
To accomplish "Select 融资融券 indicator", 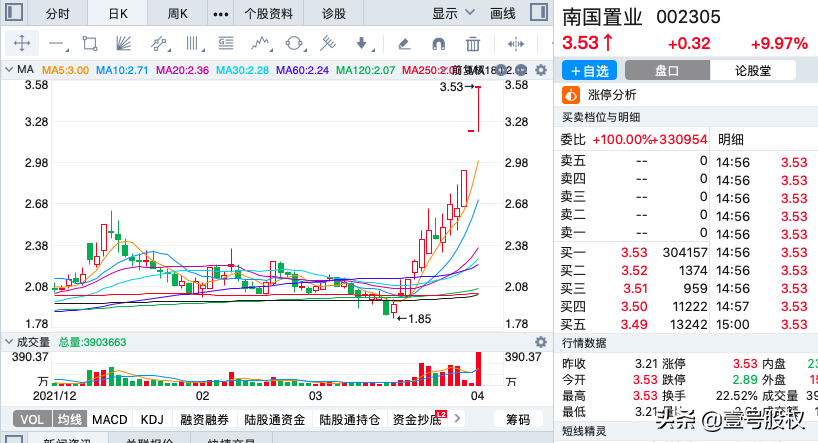I will click(x=204, y=420).
